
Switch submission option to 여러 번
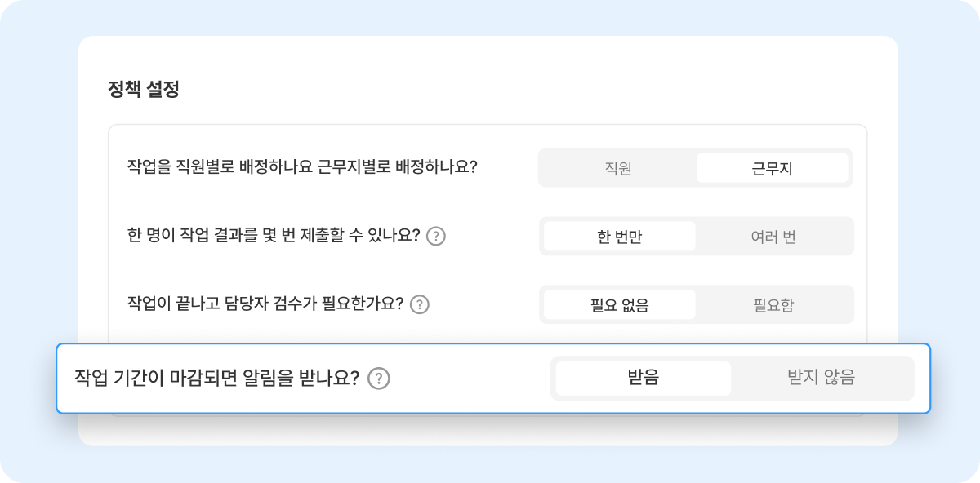click(x=773, y=237)
